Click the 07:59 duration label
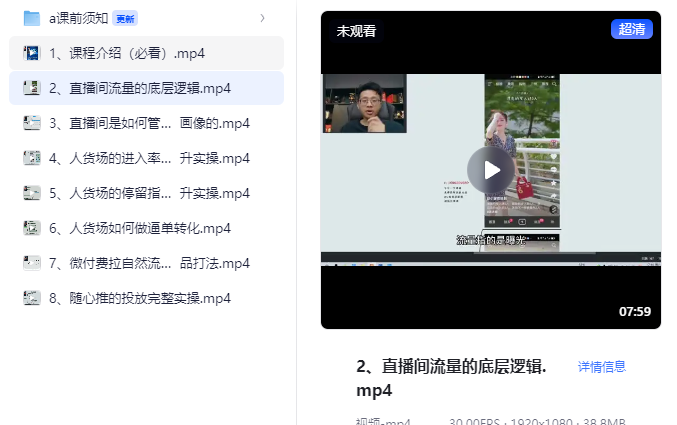Screen dimensions: 677x425 [x=635, y=311]
